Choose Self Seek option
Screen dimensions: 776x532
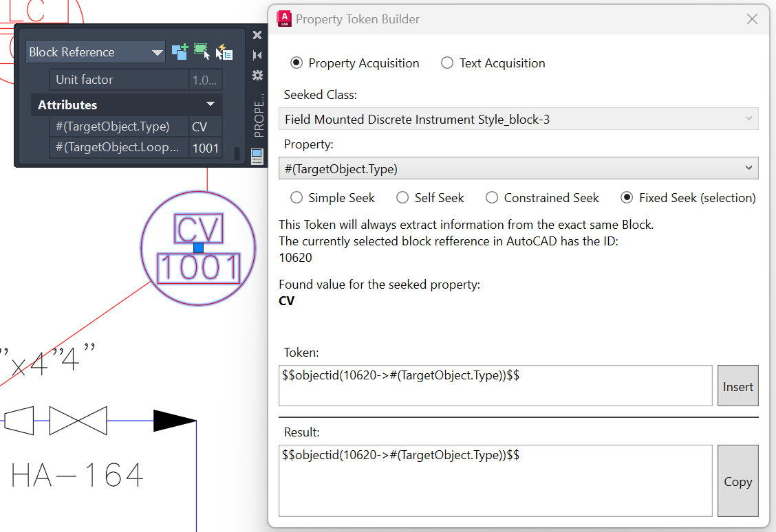click(x=402, y=198)
